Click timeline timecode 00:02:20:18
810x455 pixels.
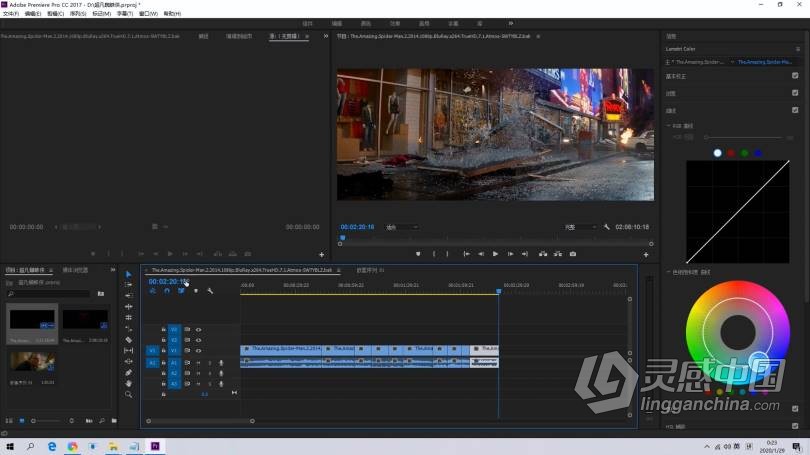click(x=168, y=281)
